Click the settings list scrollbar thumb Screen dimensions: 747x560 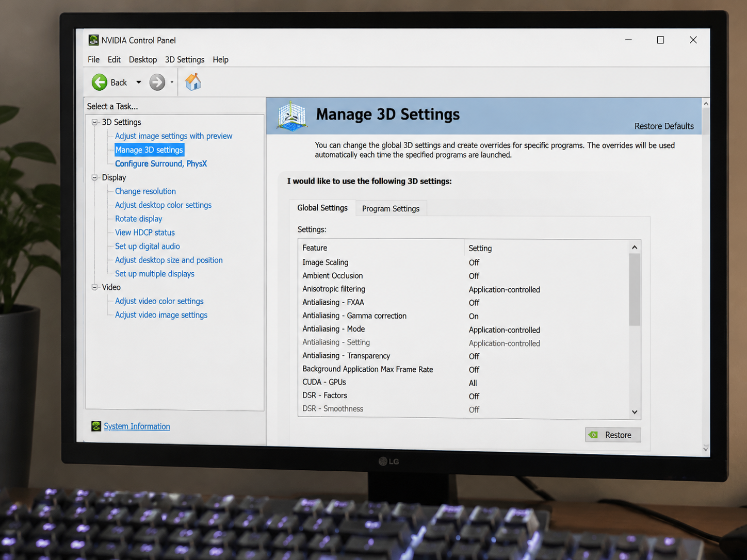click(635, 290)
